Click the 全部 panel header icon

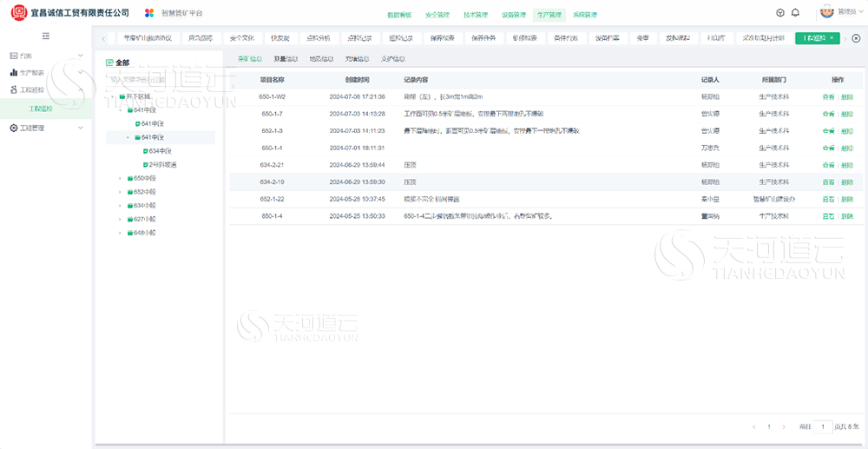pos(109,63)
